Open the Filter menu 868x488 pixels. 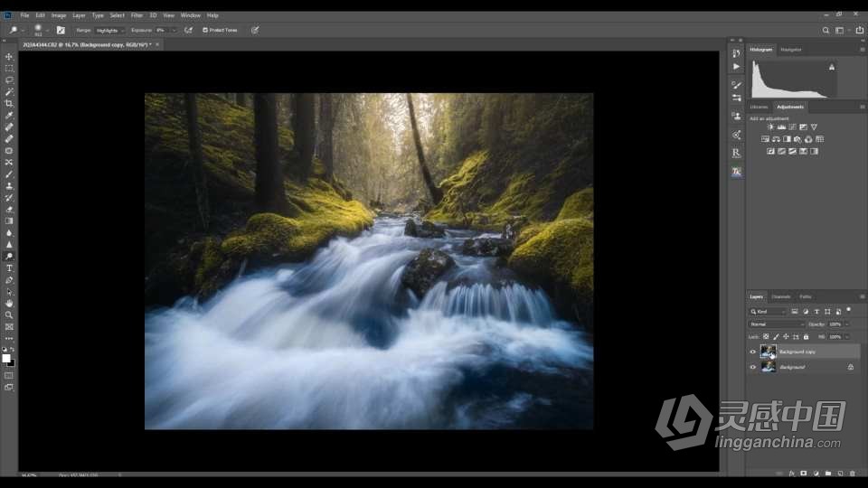pyautogui.click(x=137, y=15)
